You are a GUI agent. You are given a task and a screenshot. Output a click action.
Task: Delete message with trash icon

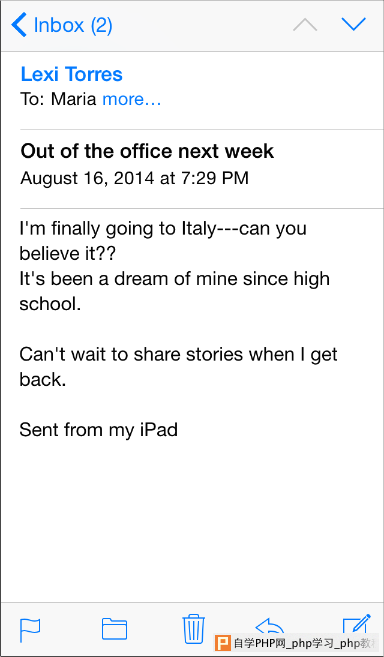click(194, 629)
